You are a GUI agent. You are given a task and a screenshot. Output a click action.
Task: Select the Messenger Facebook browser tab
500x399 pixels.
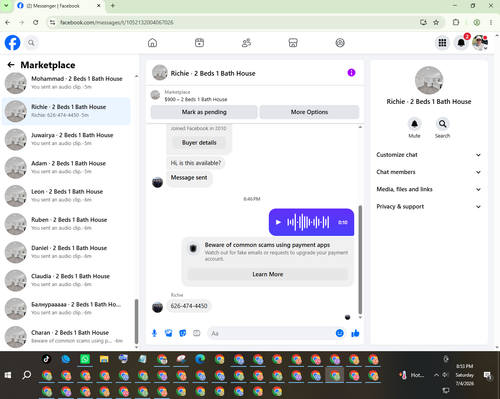pyautogui.click(x=59, y=6)
